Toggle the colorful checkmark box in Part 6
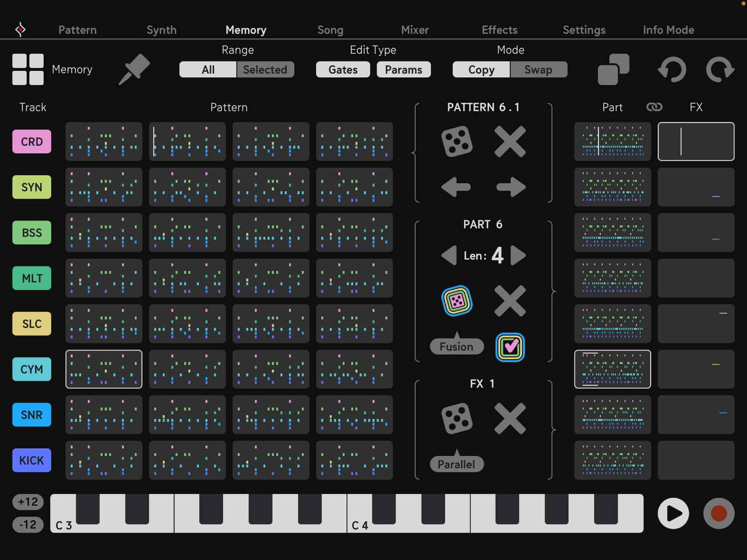 coord(510,347)
